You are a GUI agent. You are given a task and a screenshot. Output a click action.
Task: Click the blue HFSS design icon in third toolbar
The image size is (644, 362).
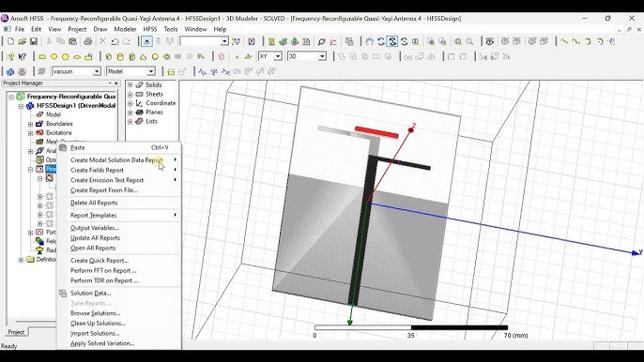[x=10, y=71]
